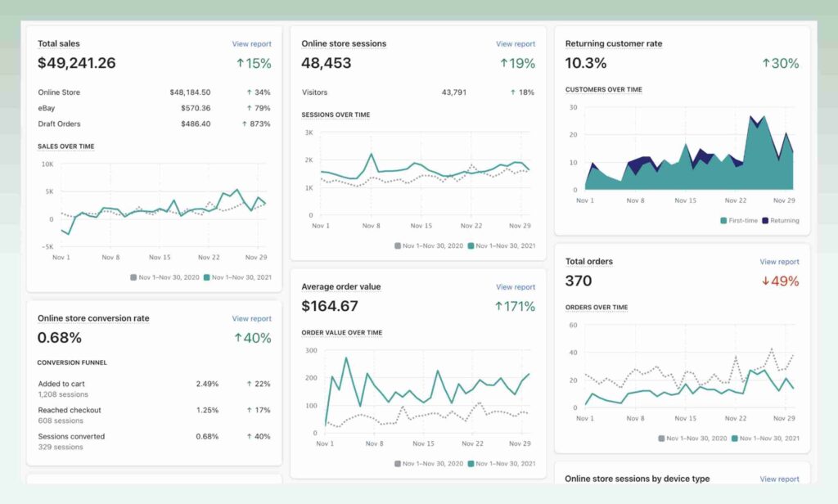838x504 pixels.
Task: Click the ORDER VALUE OVER TIME label
Action: pyautogui.click(x=342, y=333)
